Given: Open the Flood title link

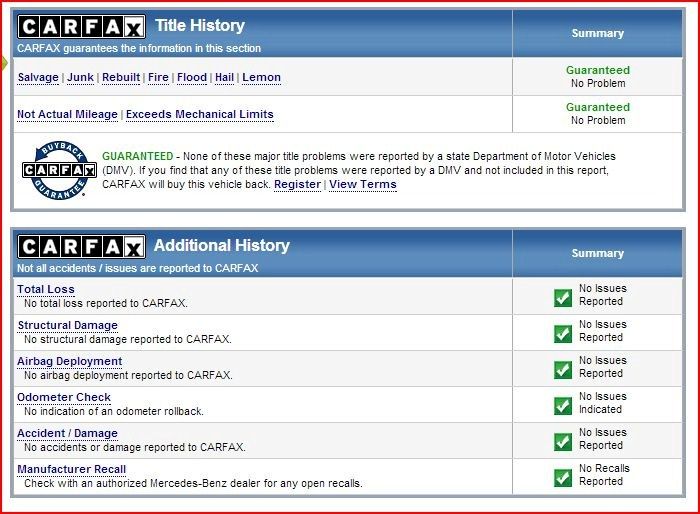Looking at the screenshot, I should pyautogui.click(x=192, y=77).
